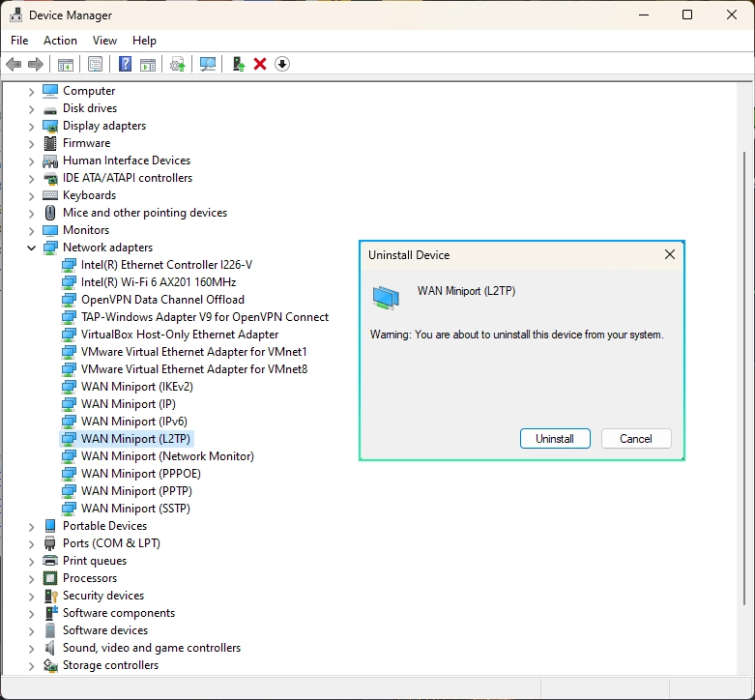Screen dimensions: 755x700
Task: Select WAN Miniport (PPPOE)
Action: [140, 474]
